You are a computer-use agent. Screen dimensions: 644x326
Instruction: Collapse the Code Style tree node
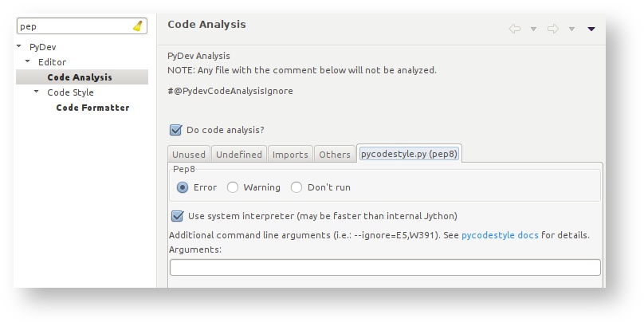(37, 92)
